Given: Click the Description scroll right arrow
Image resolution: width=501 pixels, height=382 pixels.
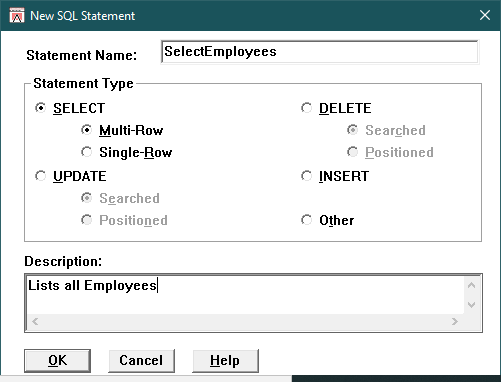Looking at the screenshot, I should 455,321.
